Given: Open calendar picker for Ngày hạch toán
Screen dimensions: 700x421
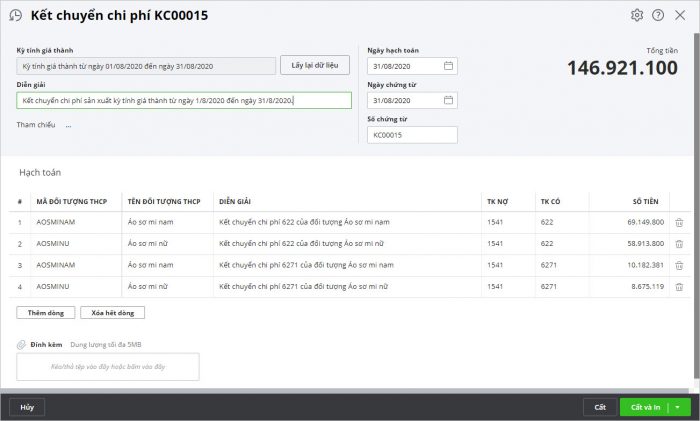Looking at the screenshot, I should [448, 66].
